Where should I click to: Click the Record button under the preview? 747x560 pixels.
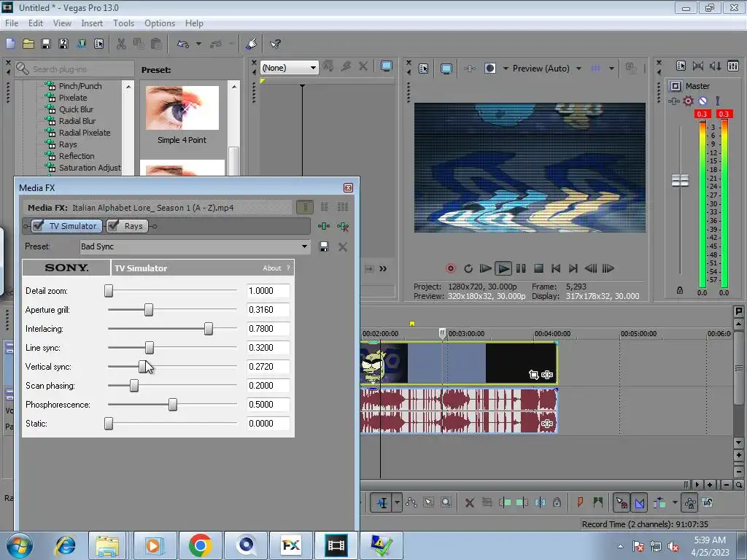(x=451, y=268)
